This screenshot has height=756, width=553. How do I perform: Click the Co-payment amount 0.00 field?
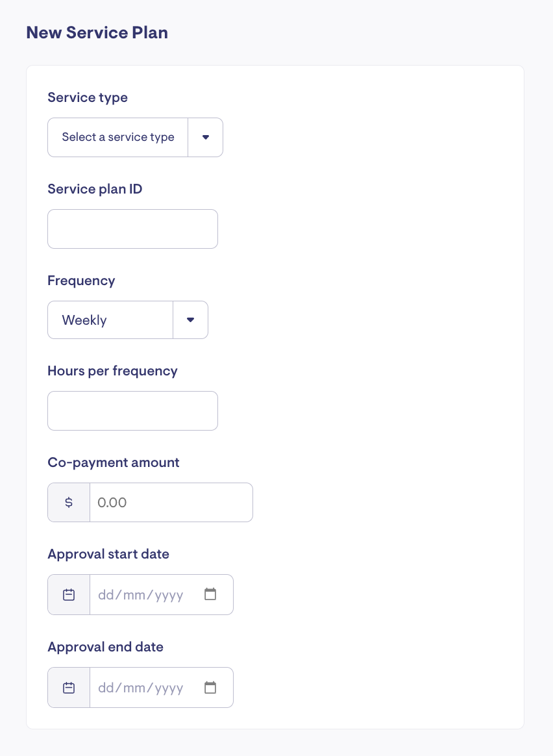[171, 502]
